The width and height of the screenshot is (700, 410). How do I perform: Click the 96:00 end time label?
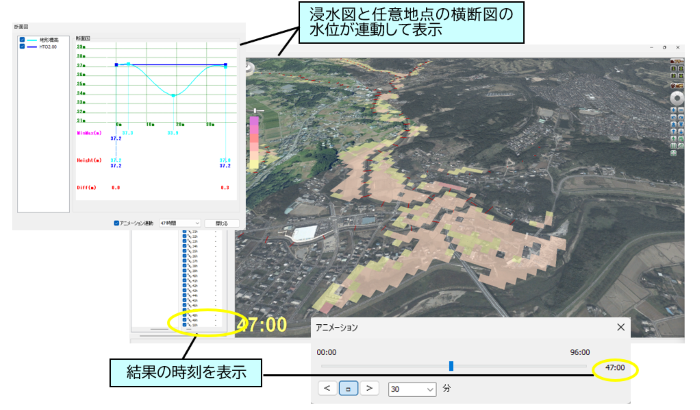tap(580, 352)
